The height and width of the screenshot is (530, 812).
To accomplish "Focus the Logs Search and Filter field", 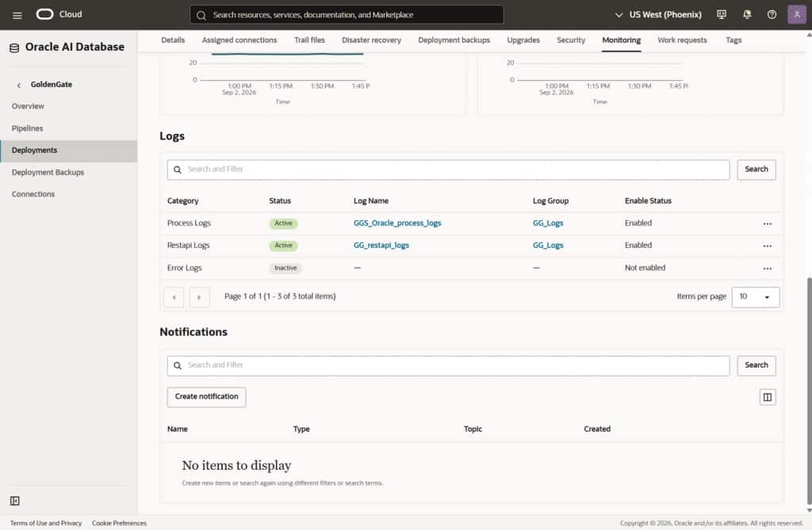I will (x=448, y=170).
